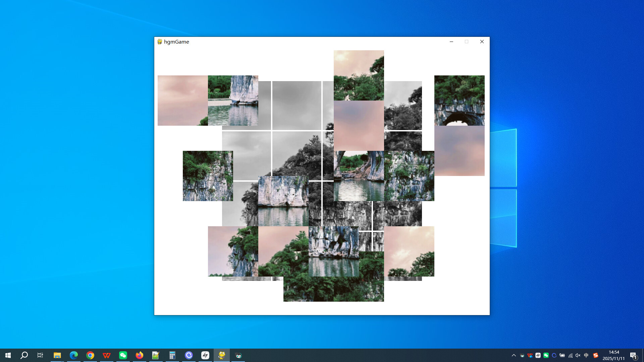Open File Explorer from the taskbar
644x362 pixels.
point(57,355)
